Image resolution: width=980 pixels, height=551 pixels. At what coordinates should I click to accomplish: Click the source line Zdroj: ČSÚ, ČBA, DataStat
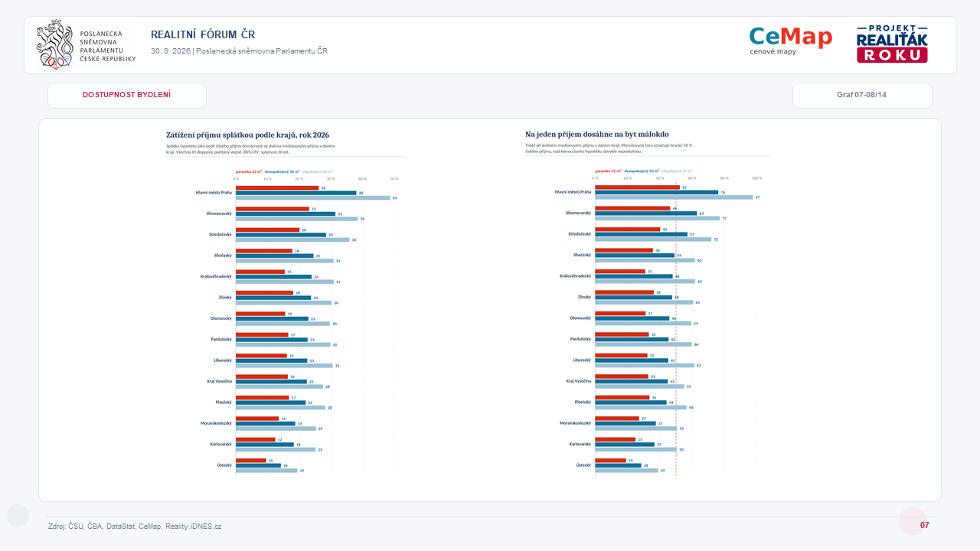point(135,527)
